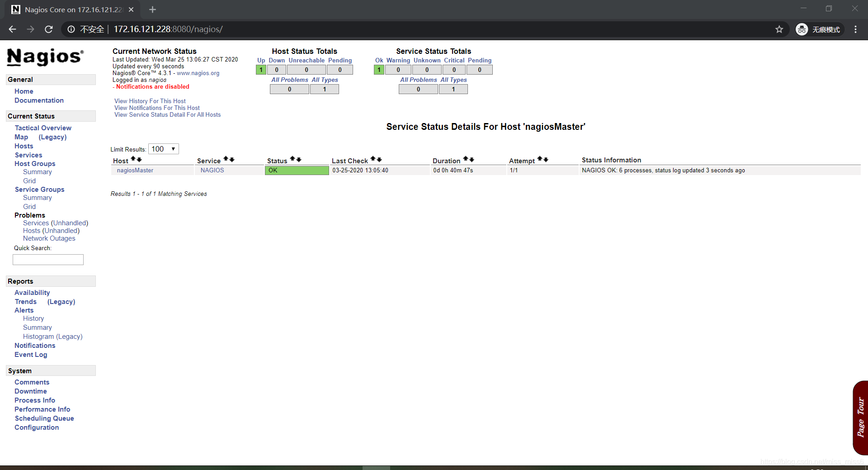Open the Limit Results dropdown
Image resolution: width=868 pixels, height=470 pixels.
pyautogui.click(x=164, y=149)
